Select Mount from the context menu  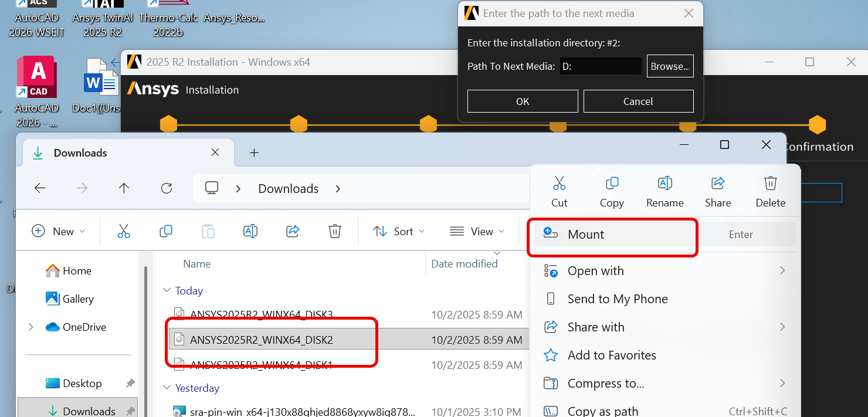(585, 235)
